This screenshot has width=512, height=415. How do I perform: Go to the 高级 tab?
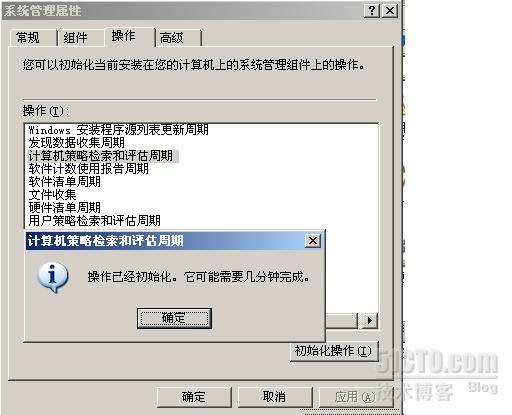[x=178, y=38]
